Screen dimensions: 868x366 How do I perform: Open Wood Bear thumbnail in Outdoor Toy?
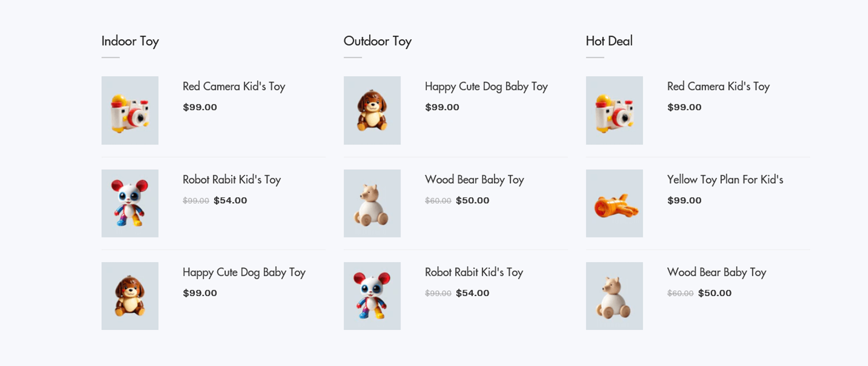372,203
